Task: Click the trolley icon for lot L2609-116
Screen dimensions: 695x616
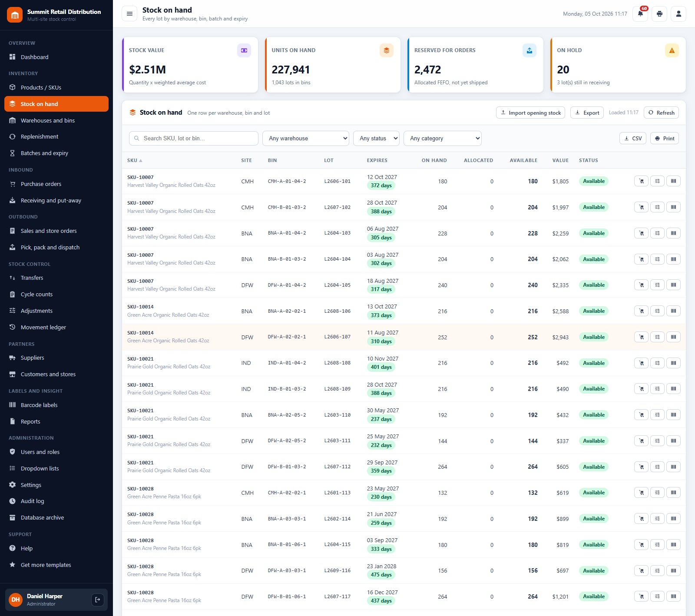Action: click(642, 570)
